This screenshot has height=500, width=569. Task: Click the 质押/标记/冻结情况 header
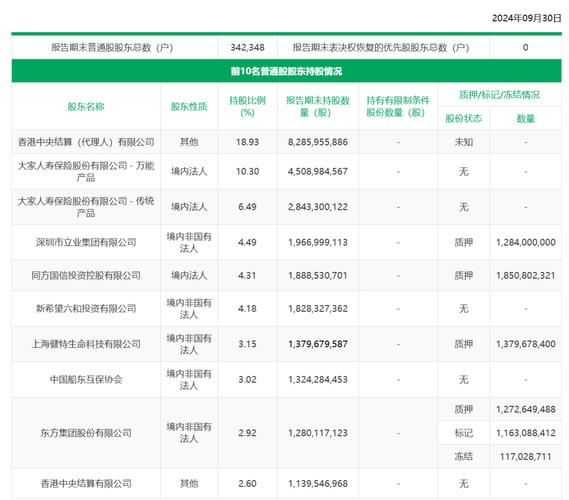click(499, 95)
